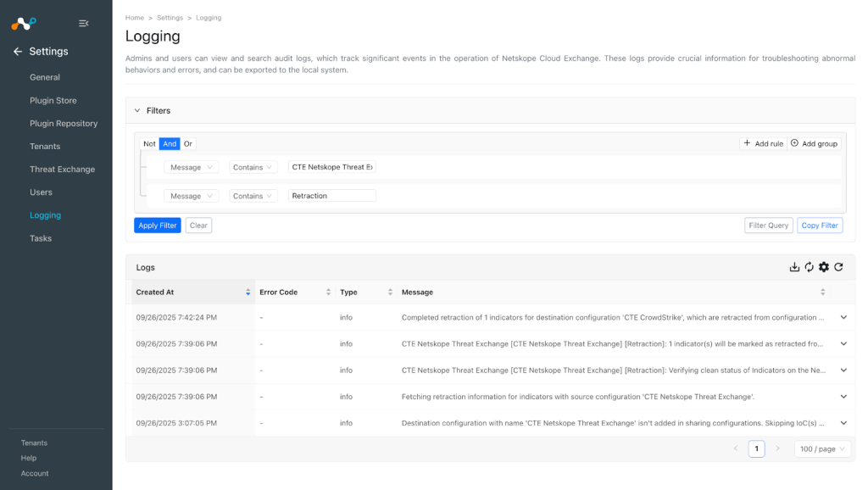Go to next page arrow
The width and height of the screenshot is (868, 490).
pyautogui.click(x=777, y=448)
